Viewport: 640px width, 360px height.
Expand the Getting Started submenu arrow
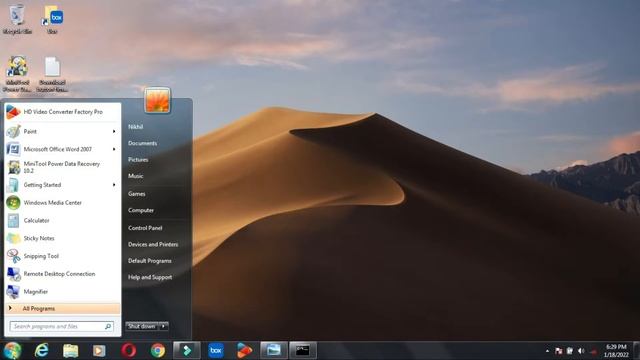114,185
